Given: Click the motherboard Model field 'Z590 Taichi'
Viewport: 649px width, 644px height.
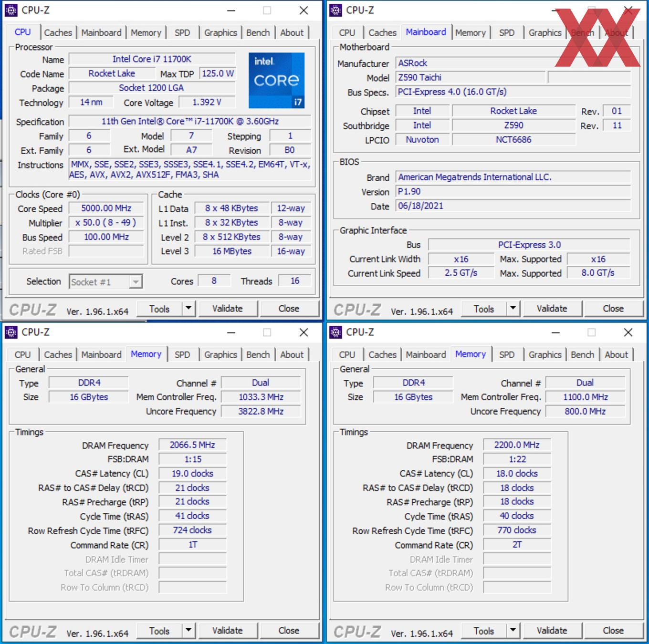Looking at the screenshot, I should (470, 77).
